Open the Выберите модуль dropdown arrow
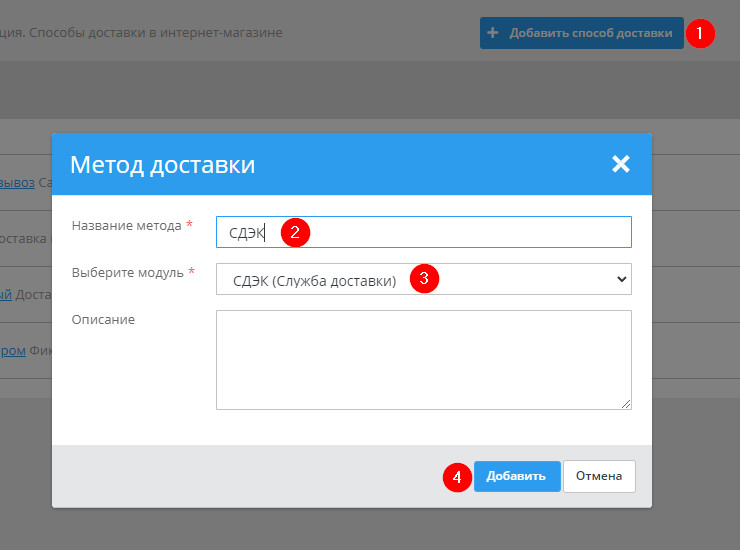This screenshot has width=740, height=550. tap(621, 280)
